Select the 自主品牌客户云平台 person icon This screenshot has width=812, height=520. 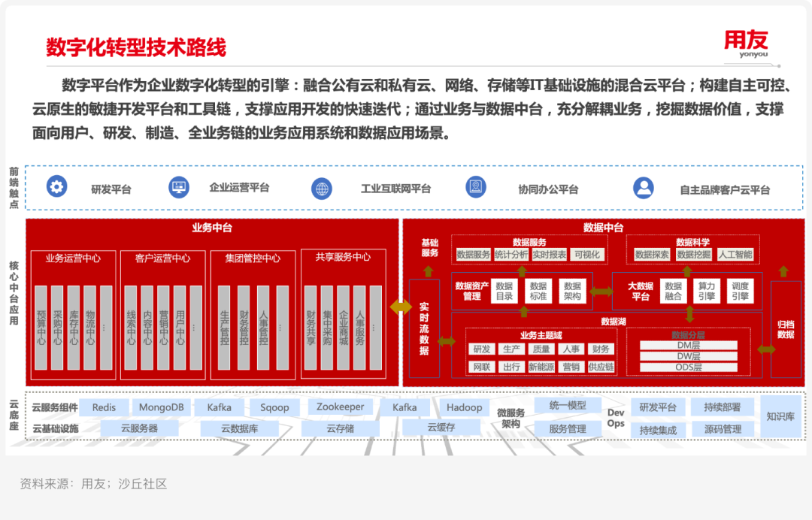(x=644, y=187)
